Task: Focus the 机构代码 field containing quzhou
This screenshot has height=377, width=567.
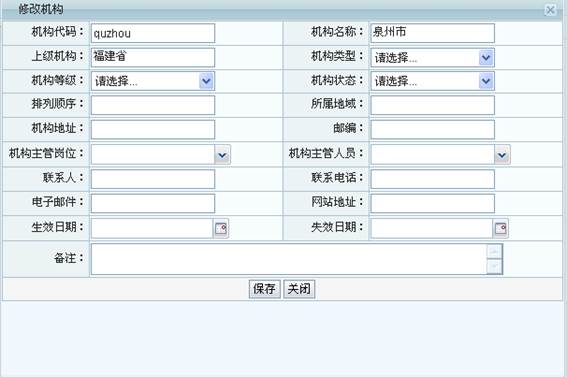Action: (x=153, y=33)
